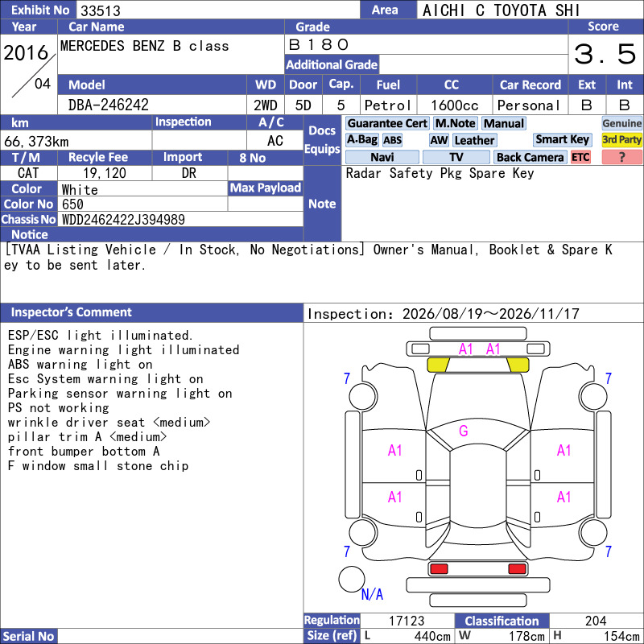Click the note Radar Safety Pkg Spare Key

(440, 173)
